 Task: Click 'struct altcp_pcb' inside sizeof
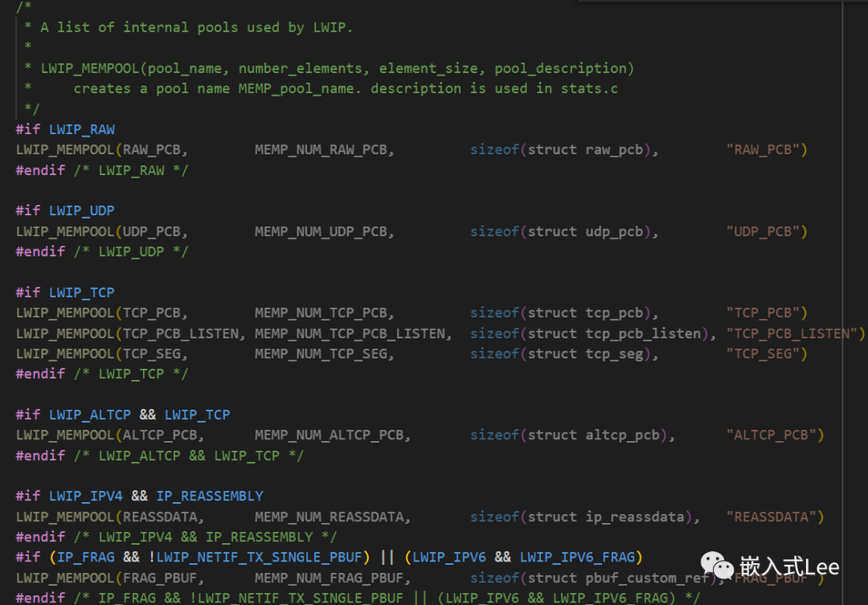(x=593, y=435)
